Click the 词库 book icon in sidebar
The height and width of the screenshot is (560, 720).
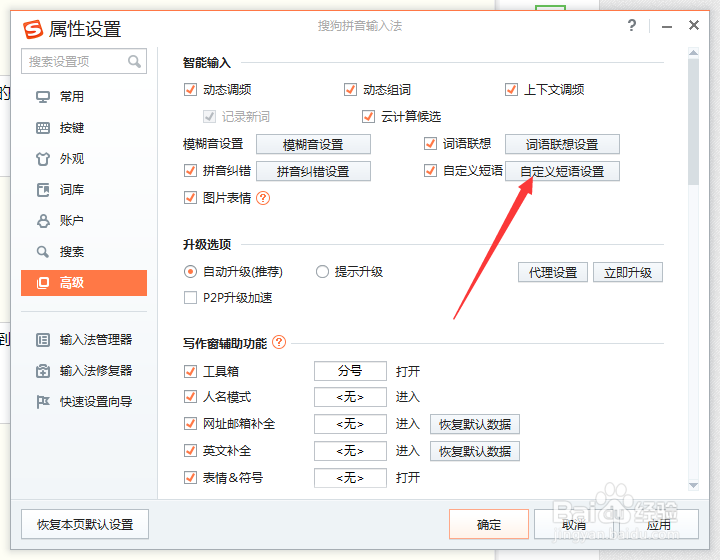coord(43,190)
